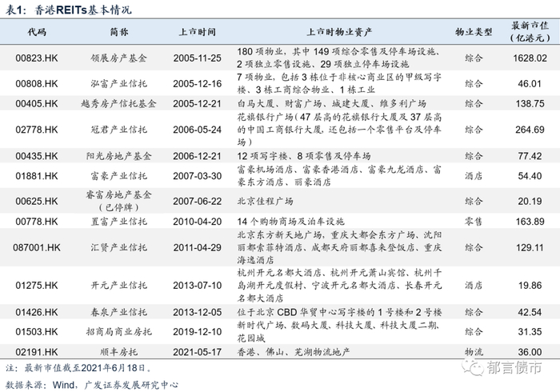Click the market value 54.40

pyautogui.click(x=530, y=176)
